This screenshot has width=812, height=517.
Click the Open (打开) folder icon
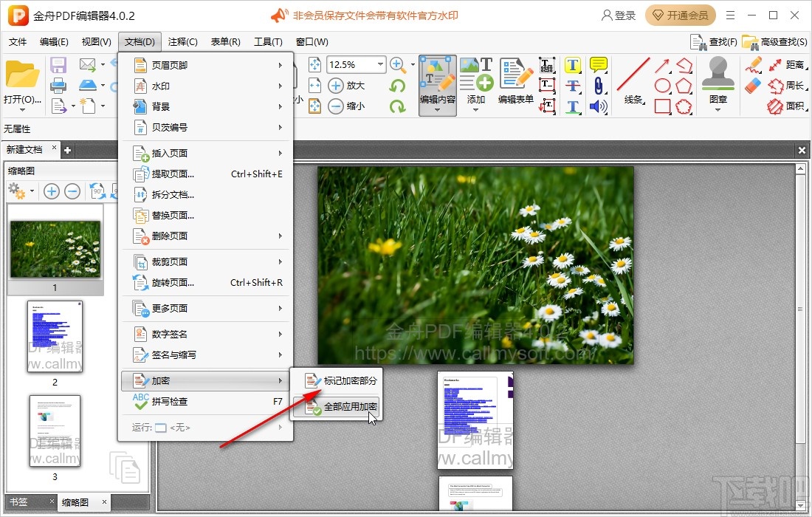pos(22,74)
